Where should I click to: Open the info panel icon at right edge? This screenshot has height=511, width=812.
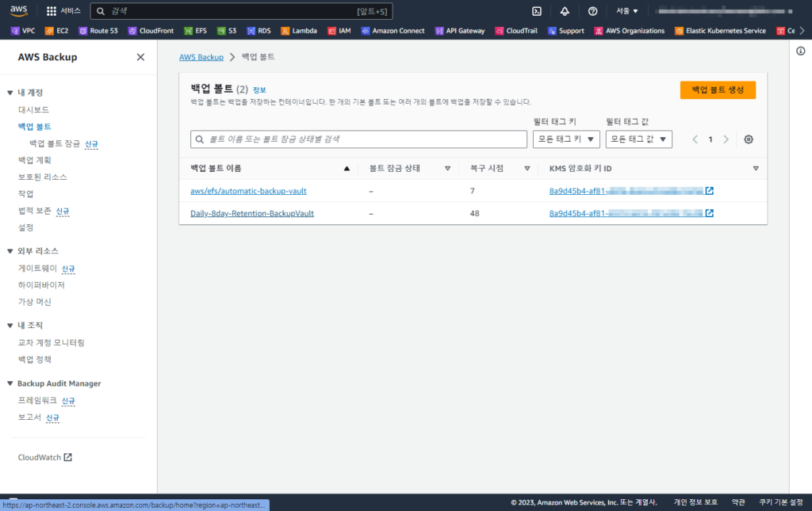coord(801,51)
